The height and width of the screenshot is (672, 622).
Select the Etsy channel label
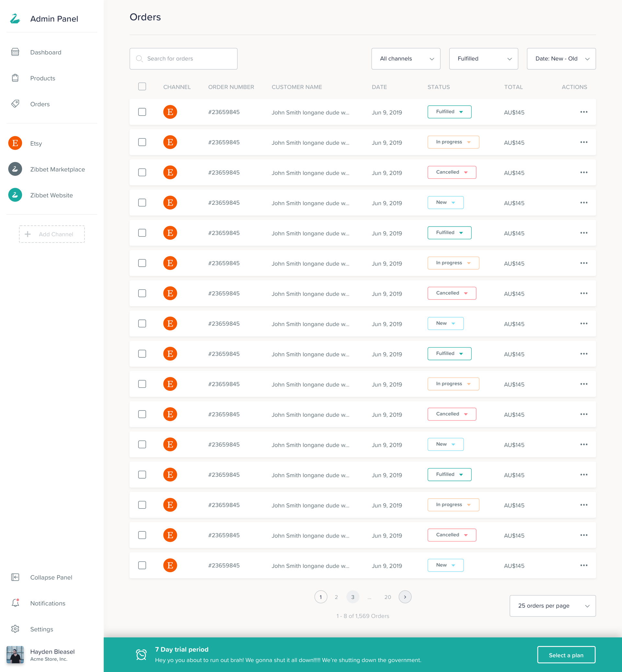point(36,144)
